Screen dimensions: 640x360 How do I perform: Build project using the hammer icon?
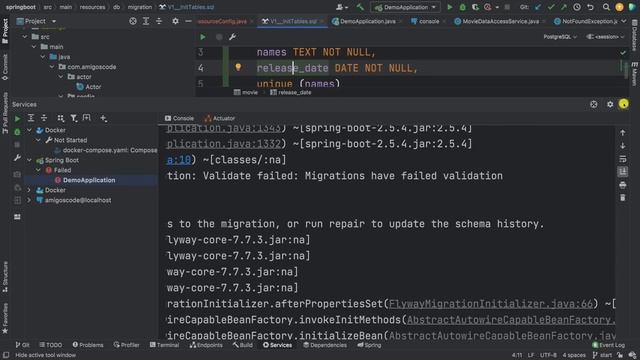click(x=360, y=7)
